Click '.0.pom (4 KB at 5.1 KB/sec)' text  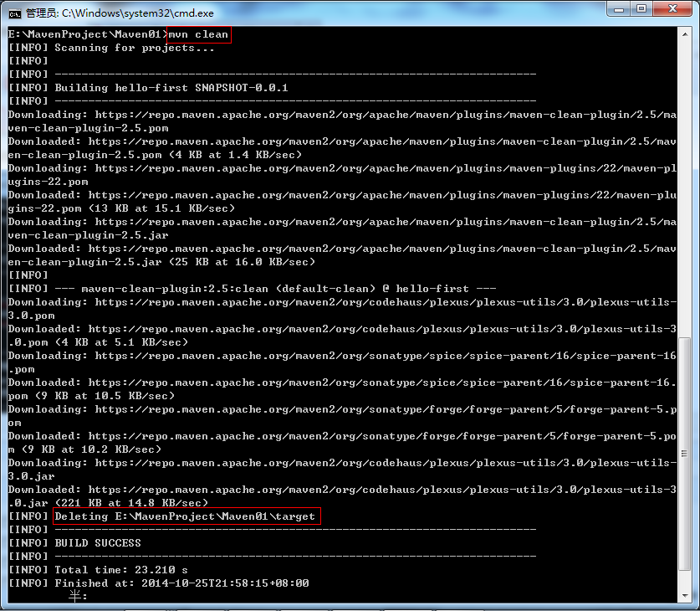98,342
